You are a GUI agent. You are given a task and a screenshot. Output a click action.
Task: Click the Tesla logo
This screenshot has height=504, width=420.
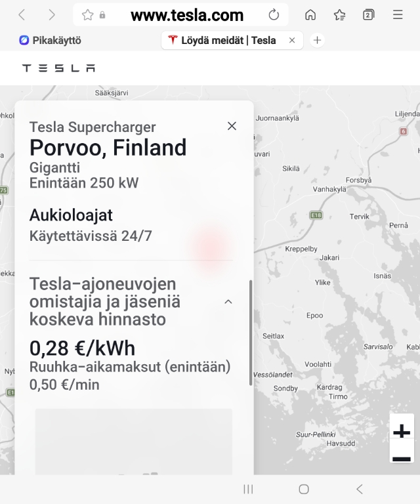58,68
